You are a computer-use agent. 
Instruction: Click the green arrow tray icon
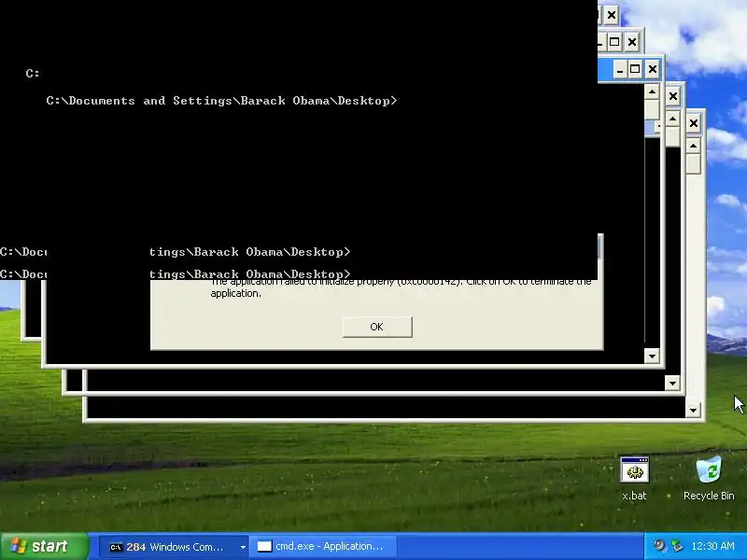tap(676, 546)
